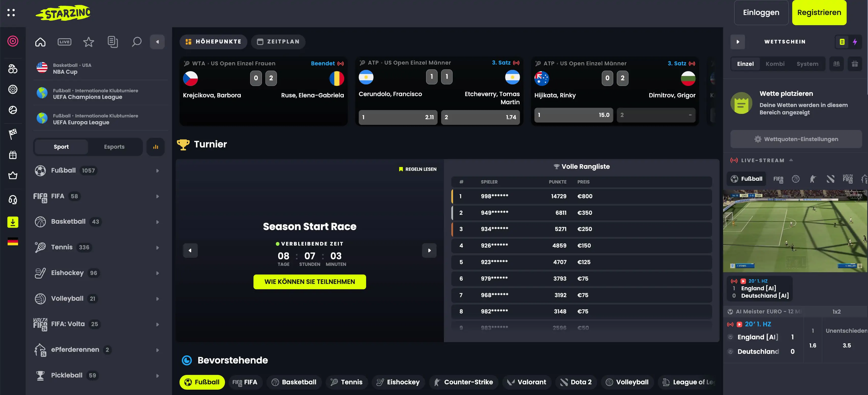Open the gift box promotions icon
Image resolution: width=868 pixels, height=395 pixels.
click(x=13, y=155)
